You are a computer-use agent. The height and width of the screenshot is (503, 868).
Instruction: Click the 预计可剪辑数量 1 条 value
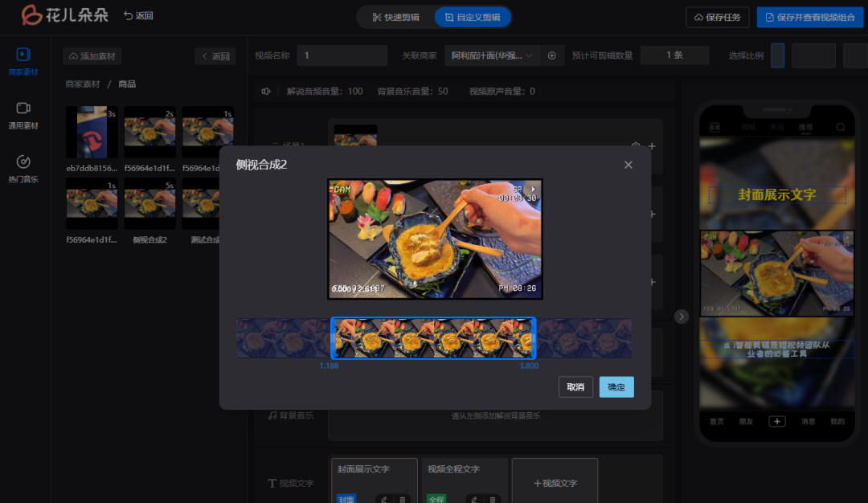click(675, 55)
